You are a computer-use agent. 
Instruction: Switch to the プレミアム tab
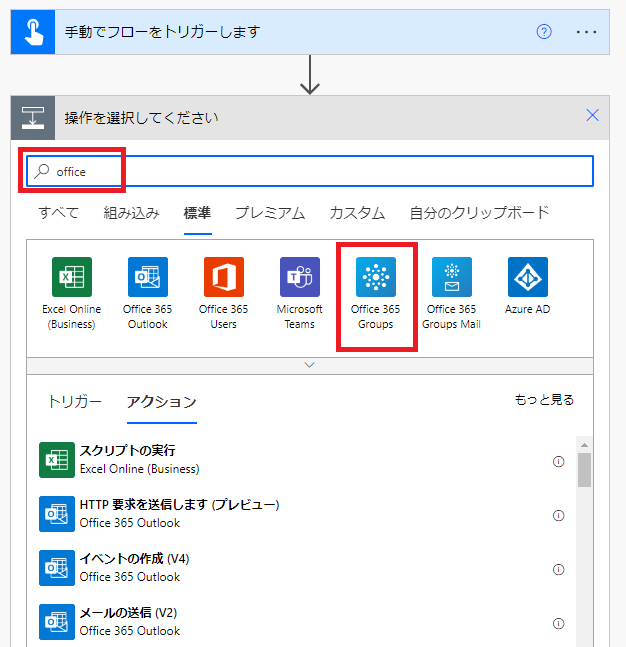(269, 212)
